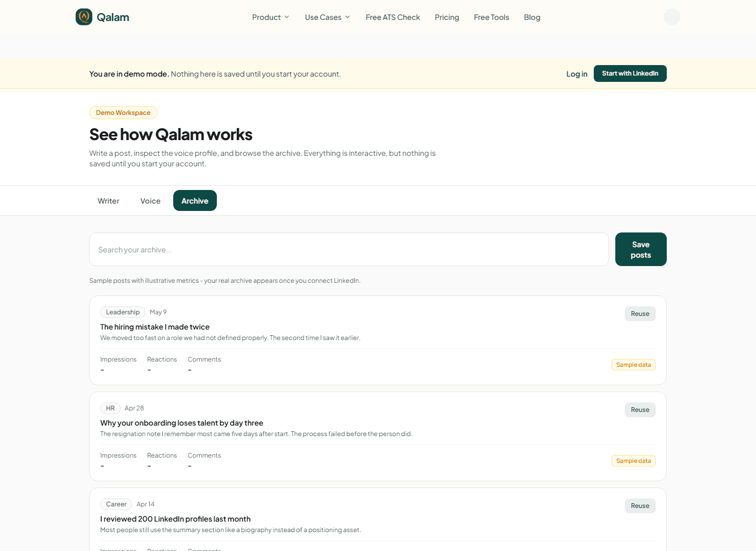756x551 pixels.
Task: Click Impressions label on hiring mistake post
Action: tap(118, 359)
